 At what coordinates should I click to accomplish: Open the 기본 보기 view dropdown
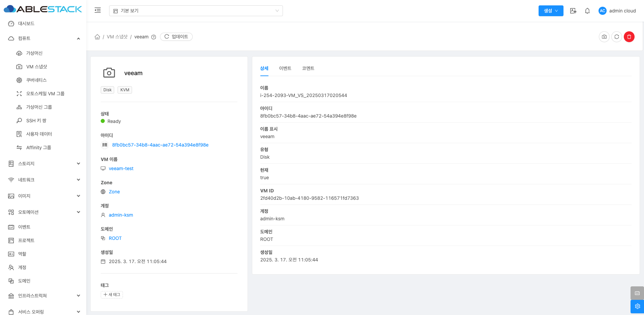(x=196, y=11)
